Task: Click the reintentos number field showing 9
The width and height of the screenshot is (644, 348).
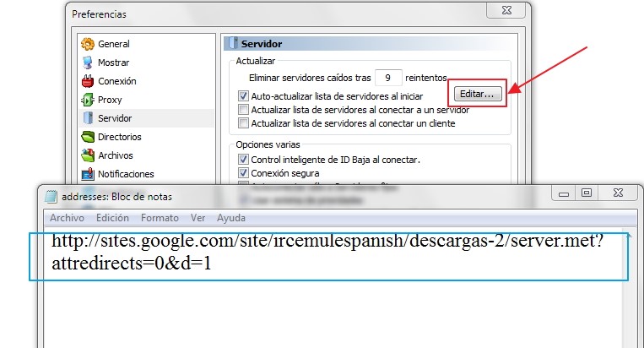Action: tap(388, 78)
